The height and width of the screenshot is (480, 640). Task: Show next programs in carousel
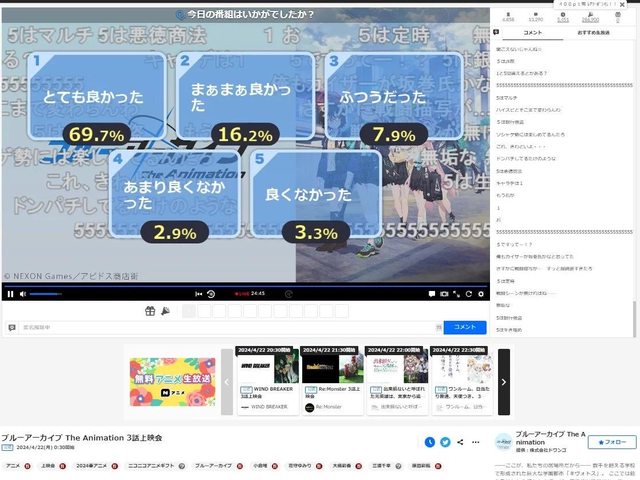[x=504, y=382]
